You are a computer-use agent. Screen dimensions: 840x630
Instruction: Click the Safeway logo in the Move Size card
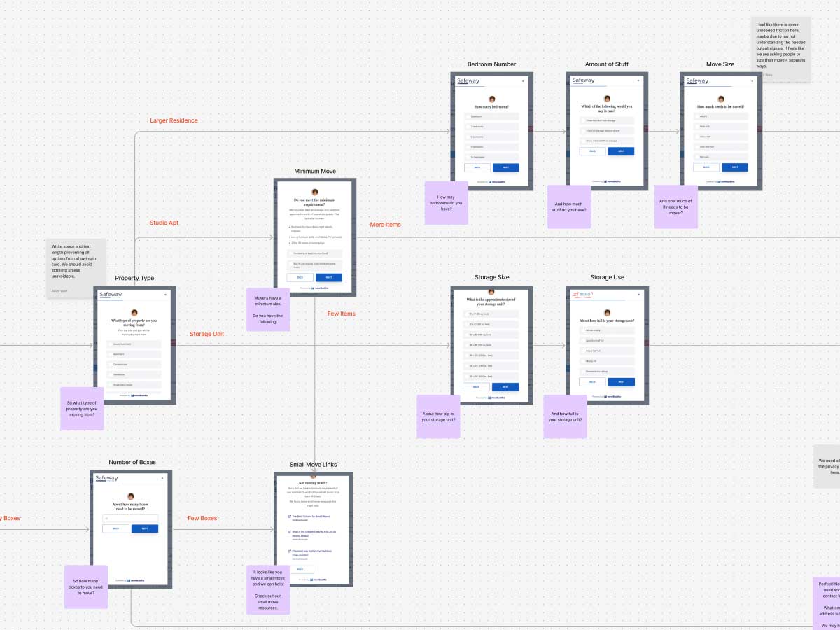[x=697, y=81]
